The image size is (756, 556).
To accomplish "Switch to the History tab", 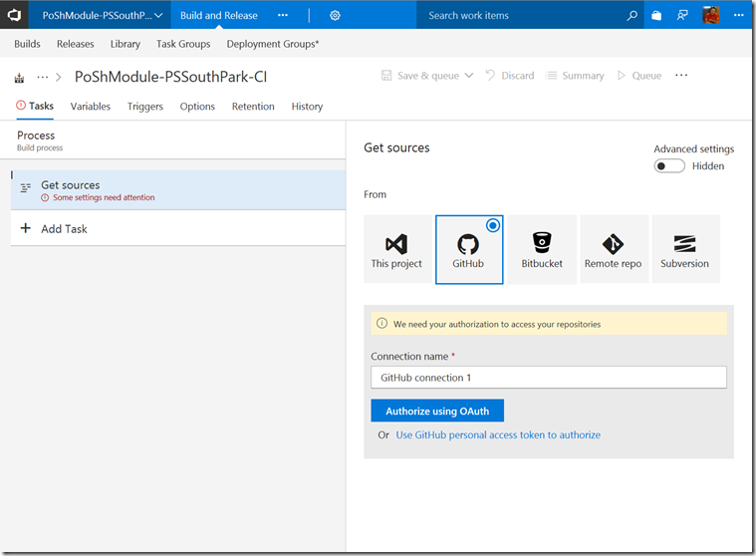I will coord(307,107).
